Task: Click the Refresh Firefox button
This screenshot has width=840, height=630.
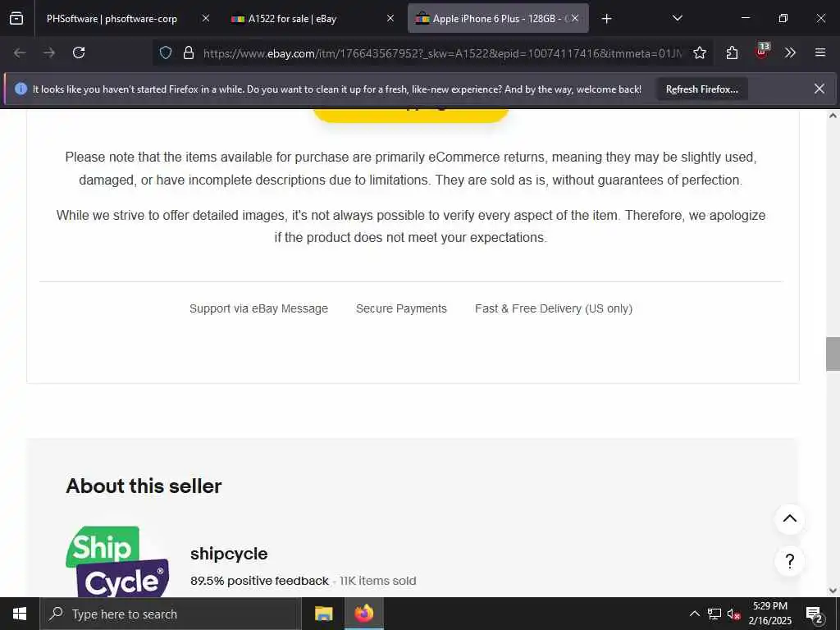Action: [x=702, y=89]
